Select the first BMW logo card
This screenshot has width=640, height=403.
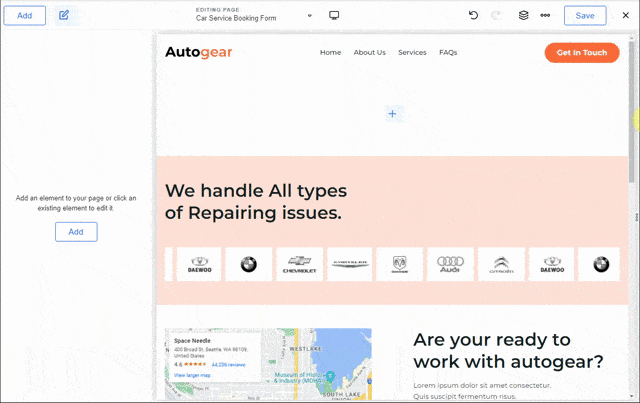coord(249,264)
